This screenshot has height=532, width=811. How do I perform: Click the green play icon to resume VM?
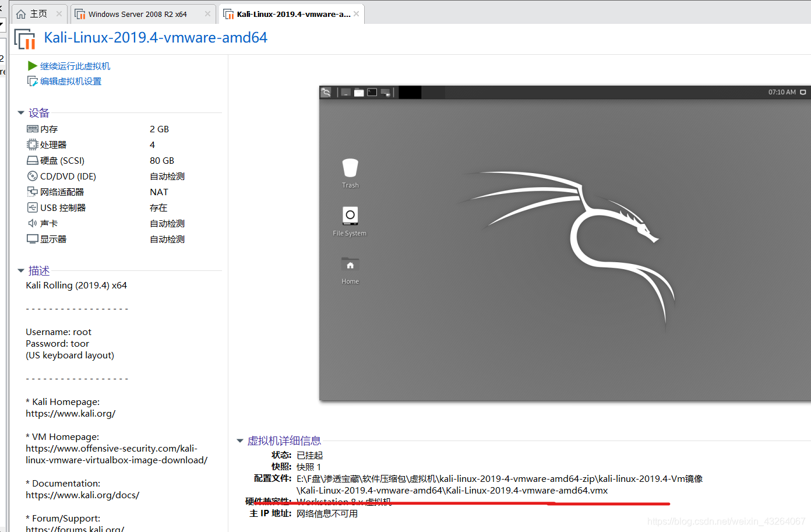coord(33,66)
